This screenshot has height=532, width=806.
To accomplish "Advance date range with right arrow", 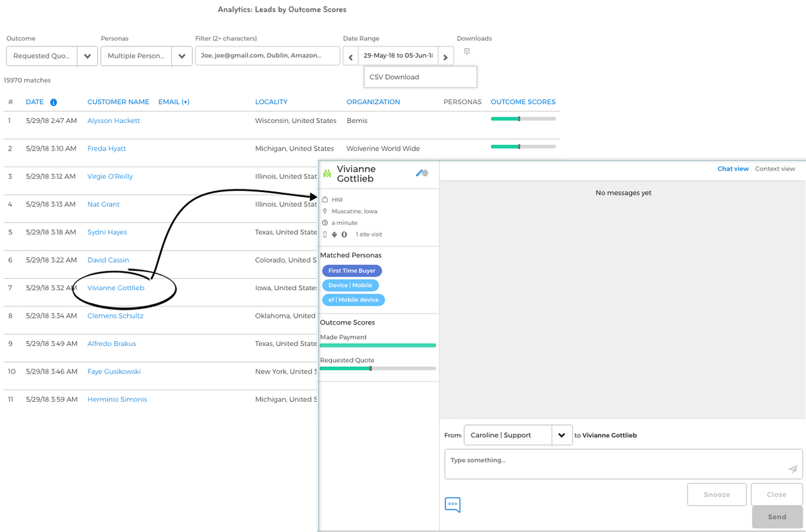I will [x=445, y=56].
